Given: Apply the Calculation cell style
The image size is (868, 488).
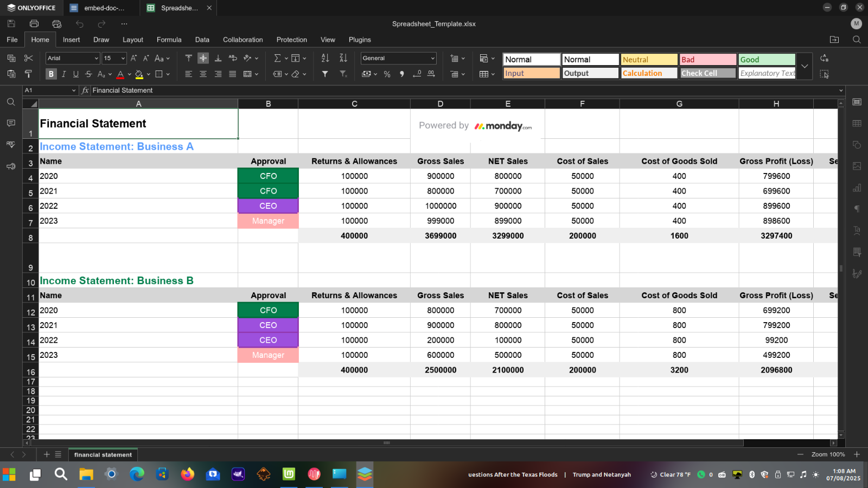Looking at the screenshot, I should click(649, 73).
